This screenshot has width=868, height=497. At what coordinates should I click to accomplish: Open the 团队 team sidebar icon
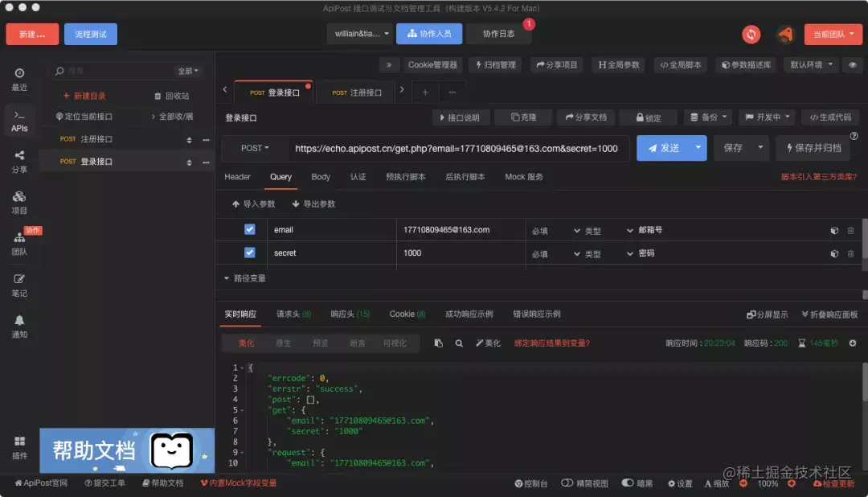[19, 244]
